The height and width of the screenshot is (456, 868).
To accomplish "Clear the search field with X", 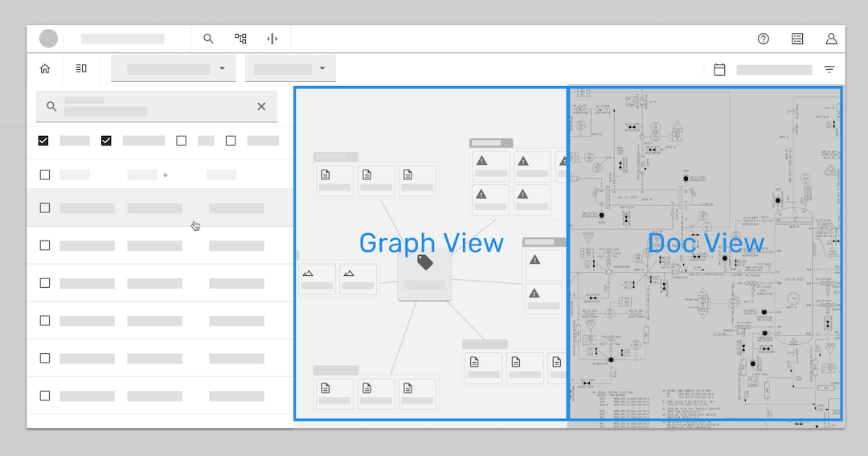I will pyautogui.click(x=261, y=106).
